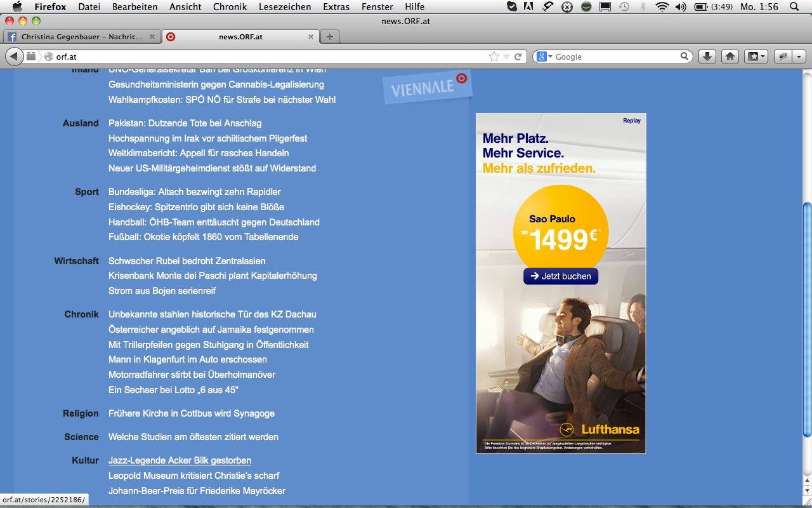812x508 pixels.
Task: Close the Christina Gegenbauer Facebook tab
Action: (x=152, y=37)
